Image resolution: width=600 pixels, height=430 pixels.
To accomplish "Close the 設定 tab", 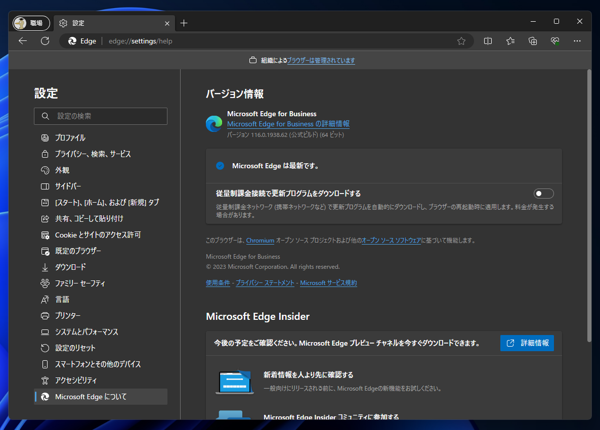I will (x=167, y=23).
